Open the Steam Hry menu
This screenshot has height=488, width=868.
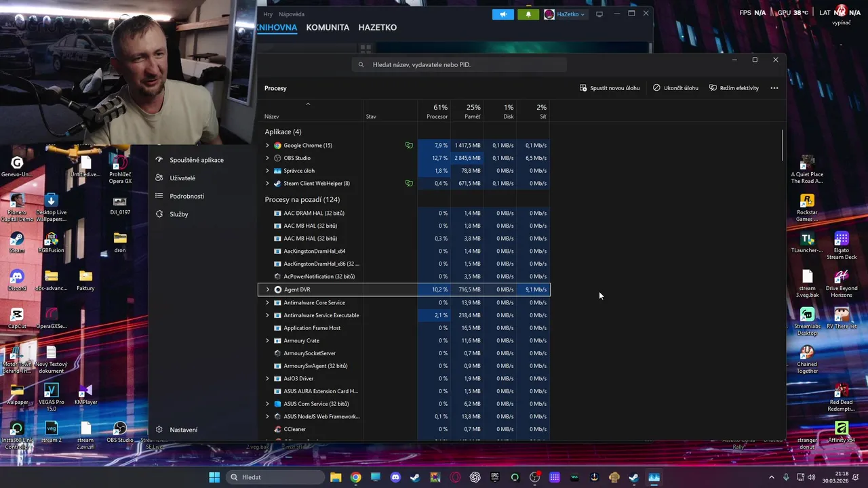268,14
